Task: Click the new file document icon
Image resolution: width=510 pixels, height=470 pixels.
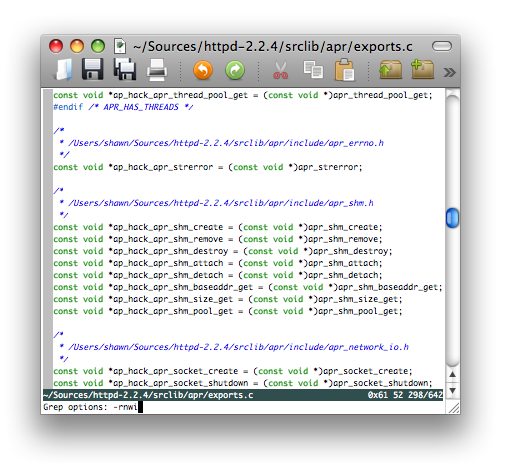Action: [x=64, y=70]
